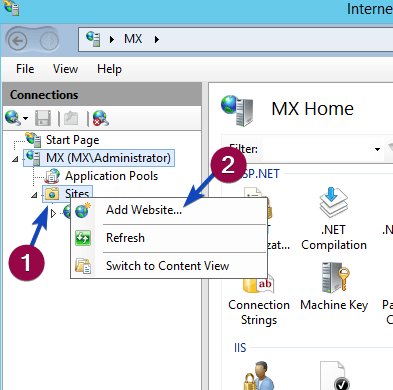Click the server icon in address bar
Viewport: 393px width, 390px height.
[x=93, y=39]
